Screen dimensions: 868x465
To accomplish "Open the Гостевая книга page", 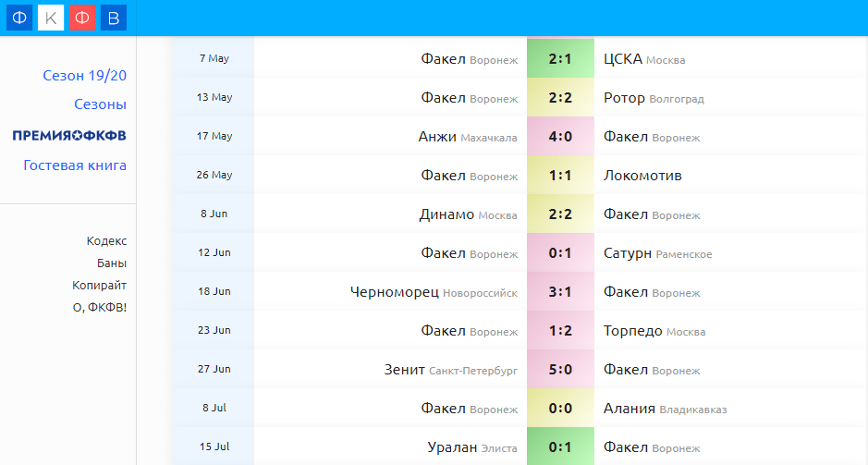I will 75,165.
